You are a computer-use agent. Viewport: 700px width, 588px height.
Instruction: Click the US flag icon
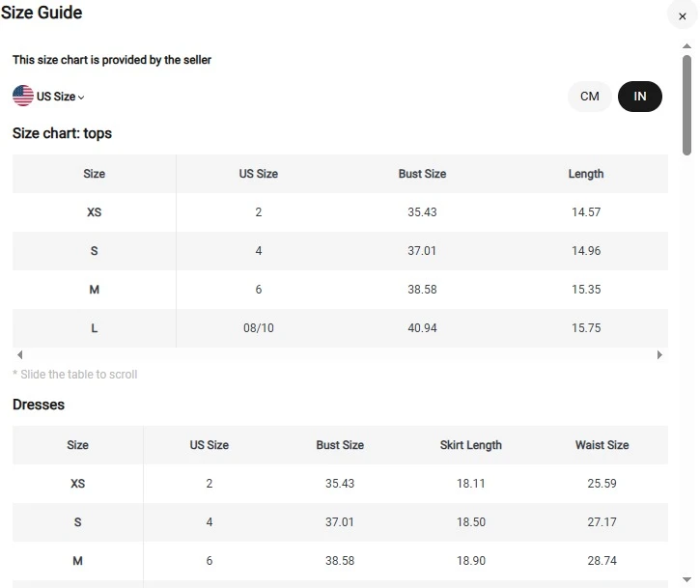click(23, 96)
